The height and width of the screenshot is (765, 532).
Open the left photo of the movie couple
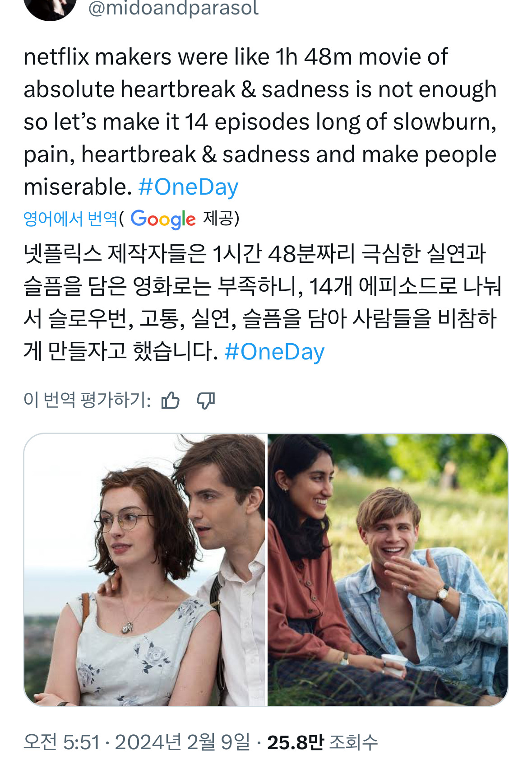(x=145, y=569)
